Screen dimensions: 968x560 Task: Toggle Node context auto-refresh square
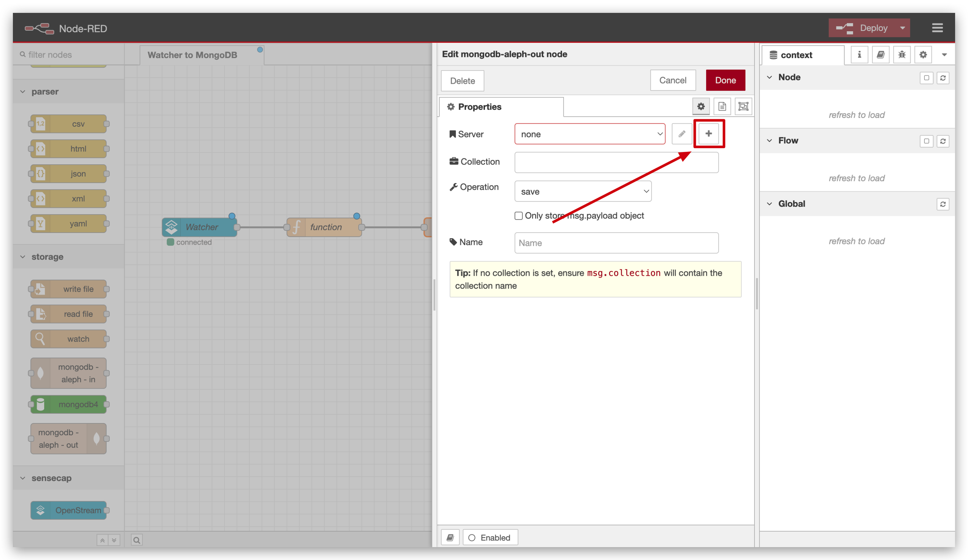926,78
